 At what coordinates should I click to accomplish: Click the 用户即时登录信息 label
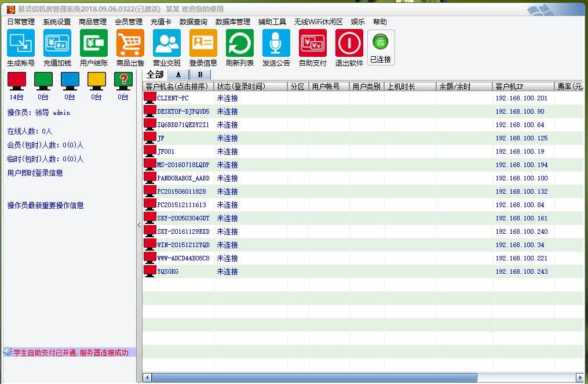tap(35, 173)
